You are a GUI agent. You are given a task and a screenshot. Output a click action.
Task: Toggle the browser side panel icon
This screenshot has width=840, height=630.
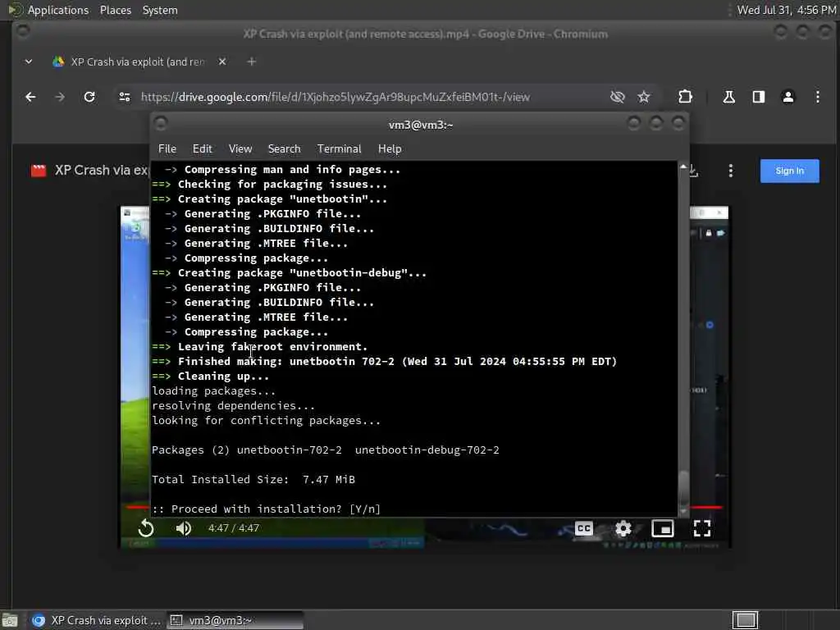click(x=759, y=97)
